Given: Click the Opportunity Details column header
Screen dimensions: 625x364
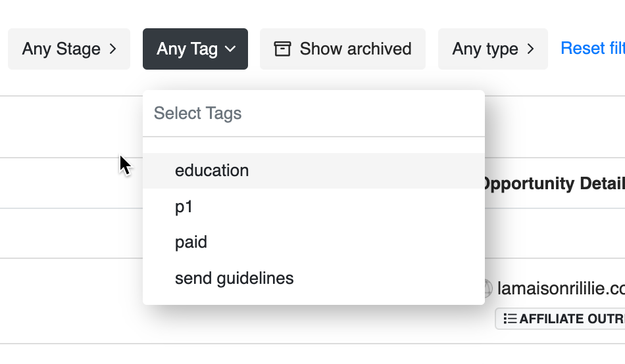Looking at the screenshot, I should pos(553,184).
